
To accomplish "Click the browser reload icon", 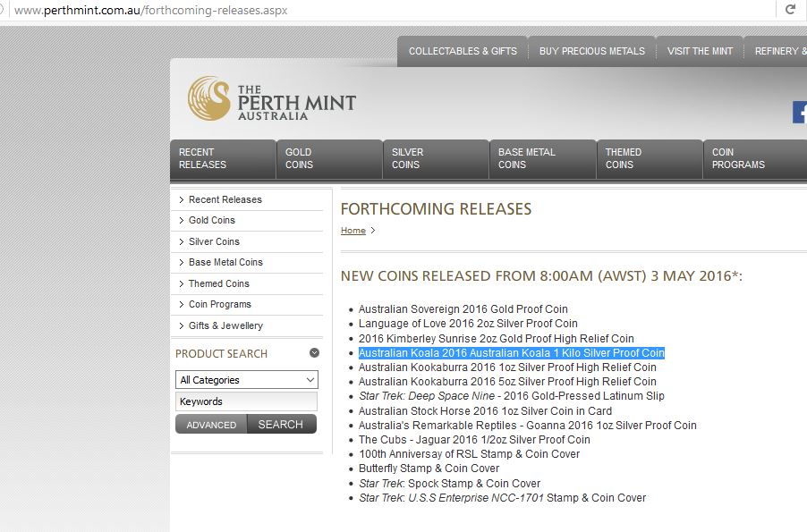I will (x=790, y=10).
